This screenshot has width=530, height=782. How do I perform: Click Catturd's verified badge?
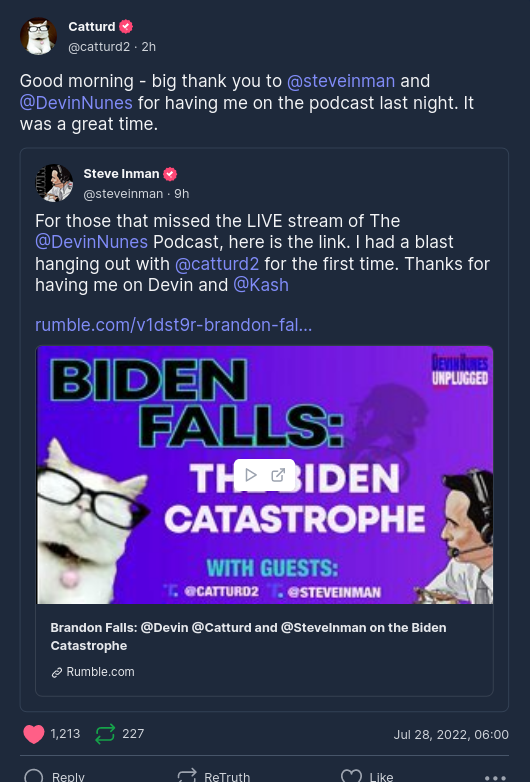click(x=126, y=26)
